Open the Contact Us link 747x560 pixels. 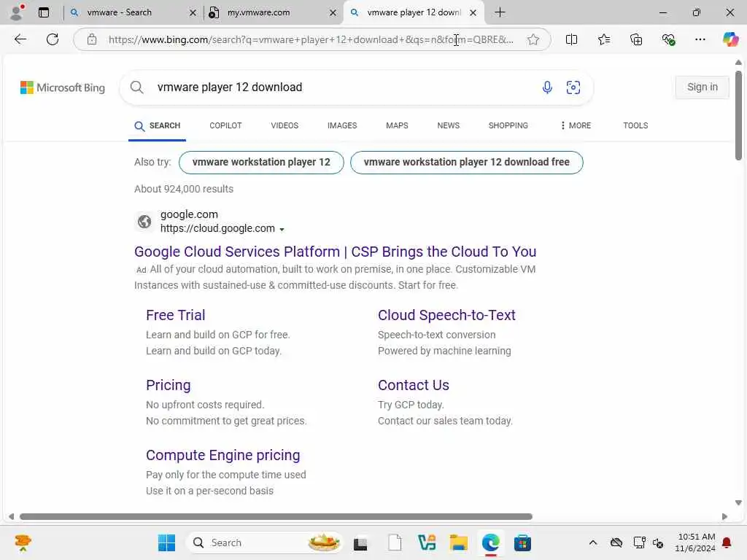(x=413, y=385)
